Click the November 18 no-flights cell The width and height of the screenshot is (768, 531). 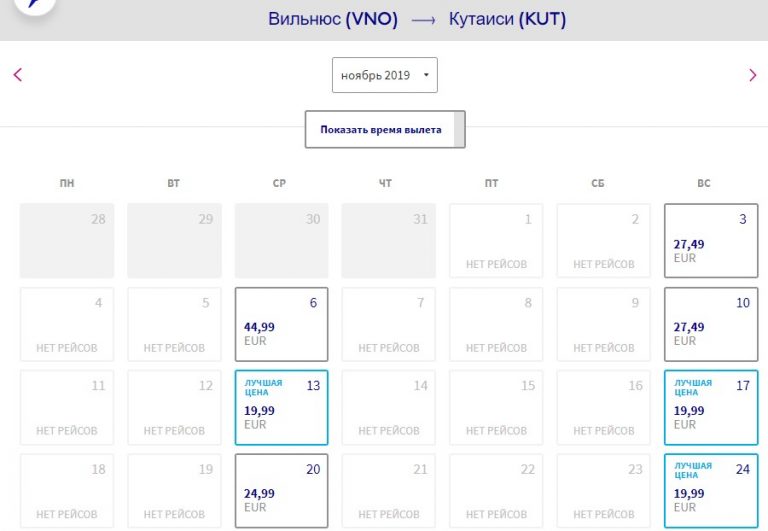pos(67,490)
